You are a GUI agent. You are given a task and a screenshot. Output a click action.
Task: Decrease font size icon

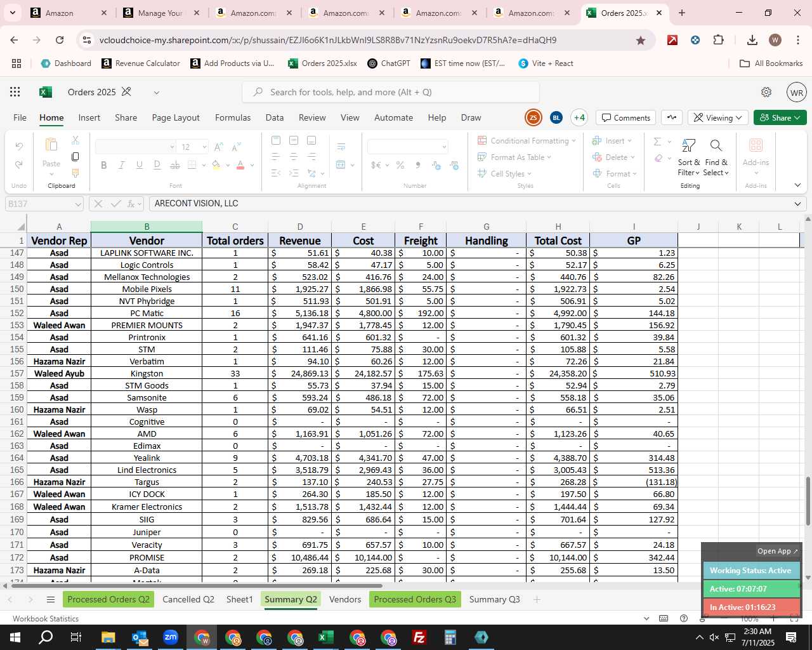coord(236,147)
